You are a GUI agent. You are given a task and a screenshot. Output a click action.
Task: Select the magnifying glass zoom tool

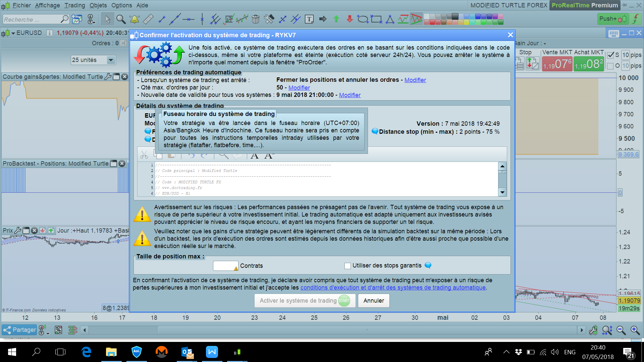point(121,19)
